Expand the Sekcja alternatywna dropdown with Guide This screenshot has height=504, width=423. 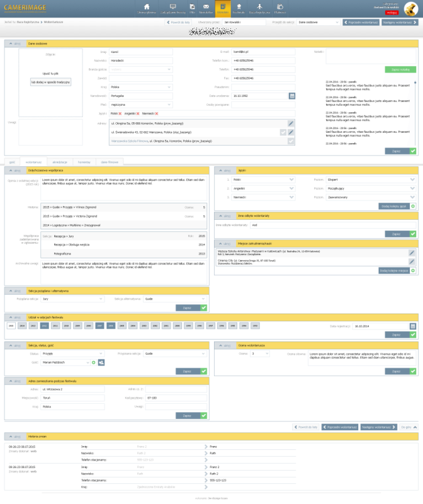pos(175,299)
